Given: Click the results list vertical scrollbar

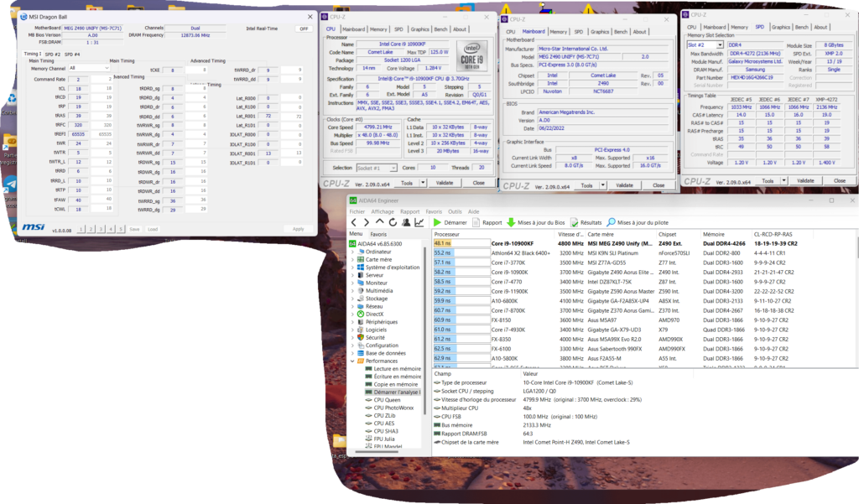Looking at the screenshot, I should pyautogui.click(x=856, y=247).
